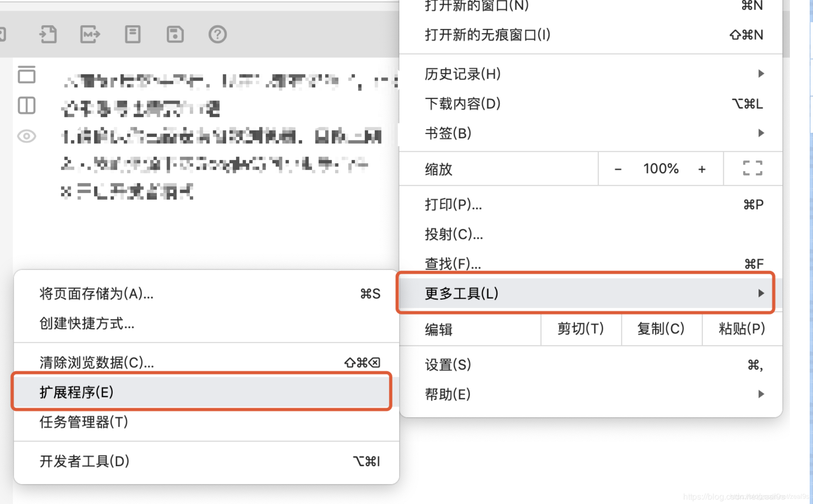Open the template document icon in toolbar
Screen dimensions: 813x504
coord(132,34)
